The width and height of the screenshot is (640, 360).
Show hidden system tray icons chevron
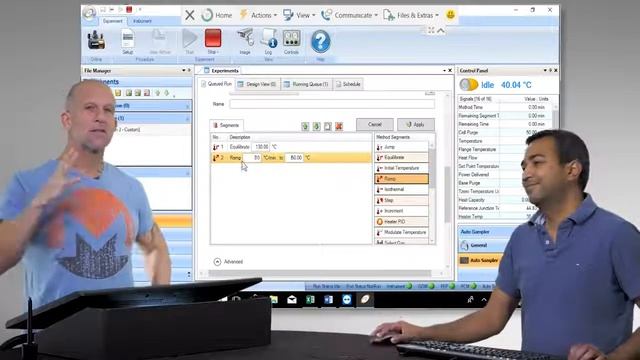(x=484, y=300)
